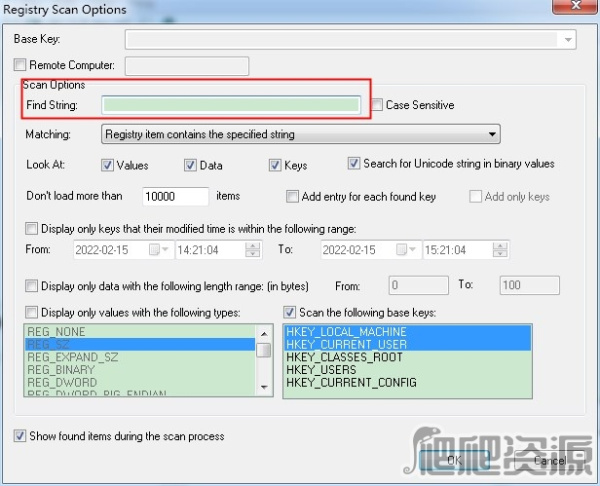Click the maximum items field showing 10000
Image resolution: width=600 pixels, height=486 pixels.
(x=176, y=196)
